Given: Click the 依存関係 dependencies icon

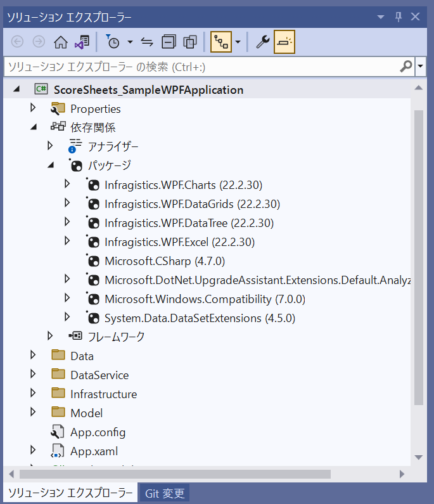Looking at the screenshot, I should pos(58,126).
